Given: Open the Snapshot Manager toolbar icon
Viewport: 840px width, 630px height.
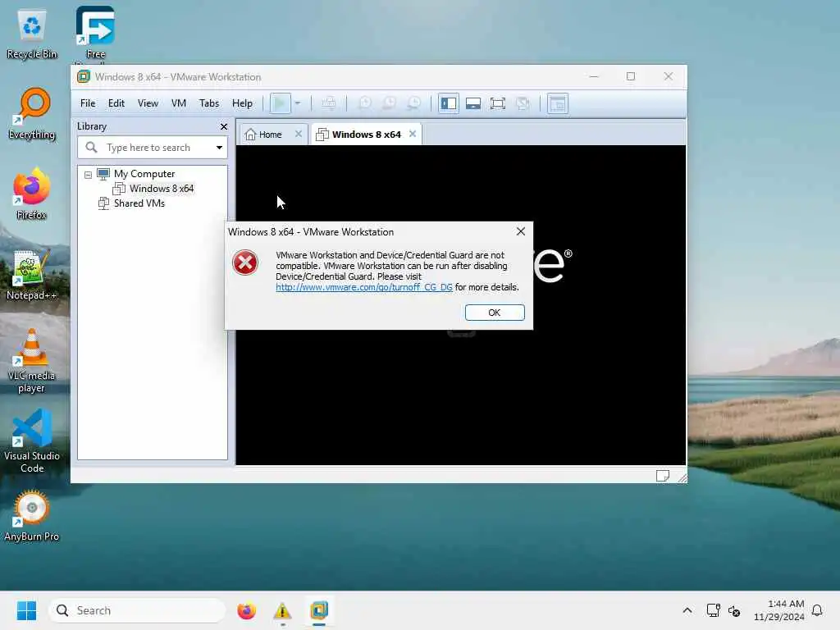Looking at the screenshot, I should [x=414, y=103].
